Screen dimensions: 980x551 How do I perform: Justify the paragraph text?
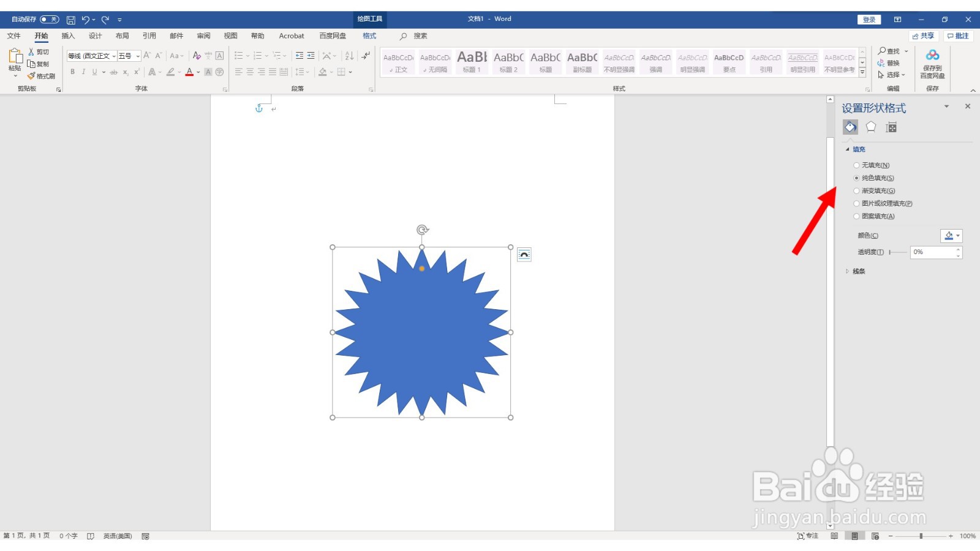click(x=273, y=72)
